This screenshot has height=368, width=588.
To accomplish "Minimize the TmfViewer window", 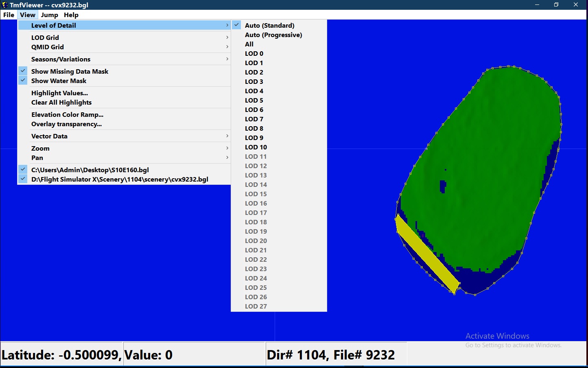I will 537,5.
